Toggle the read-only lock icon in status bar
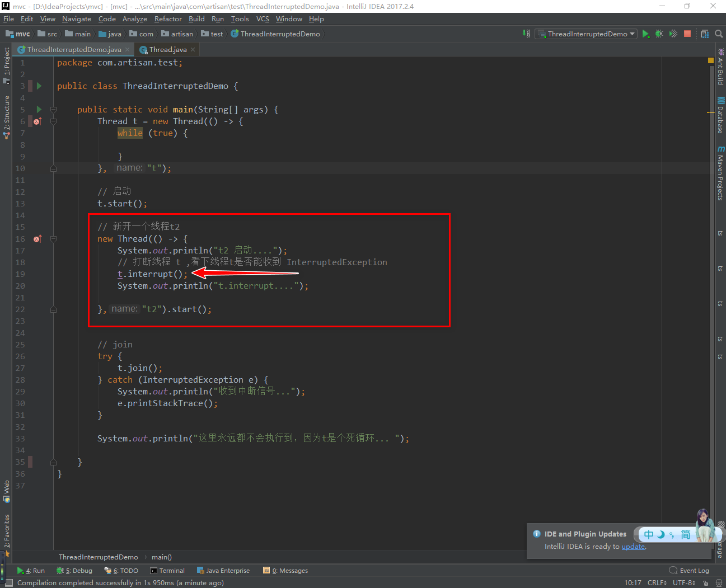 tap(706, 583)
